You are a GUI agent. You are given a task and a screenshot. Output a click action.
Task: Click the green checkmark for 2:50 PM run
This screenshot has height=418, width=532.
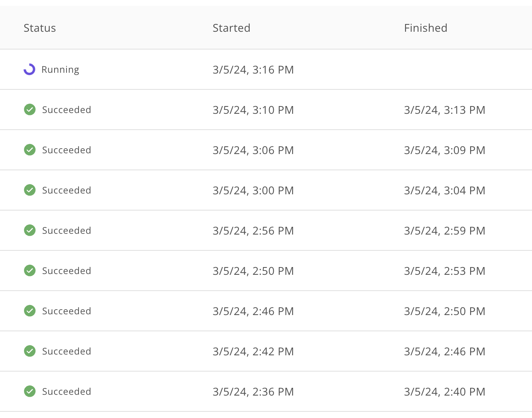[x=30, y=271]
